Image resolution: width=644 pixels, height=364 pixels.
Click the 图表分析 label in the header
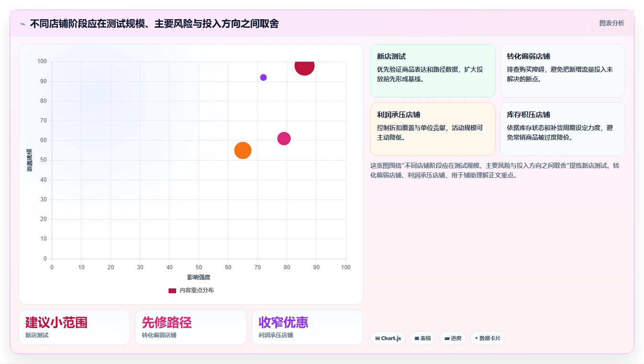(x=612, y=23)
